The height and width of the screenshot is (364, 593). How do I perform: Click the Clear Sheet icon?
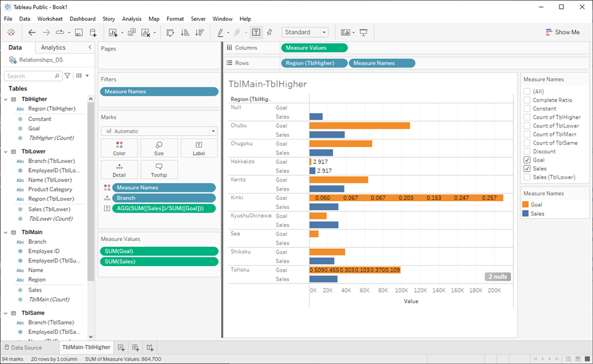(x=146, y=33)
